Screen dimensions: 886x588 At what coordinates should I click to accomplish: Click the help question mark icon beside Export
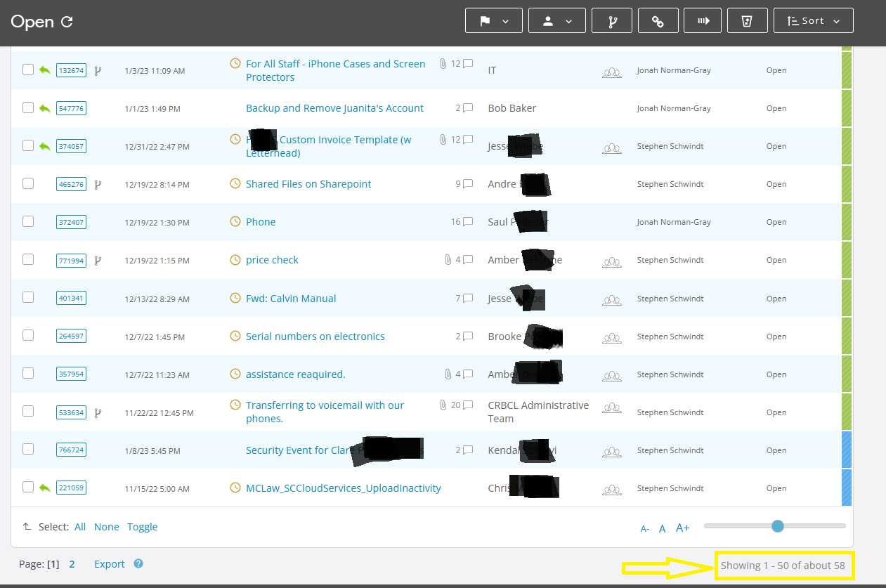(138, 563)
